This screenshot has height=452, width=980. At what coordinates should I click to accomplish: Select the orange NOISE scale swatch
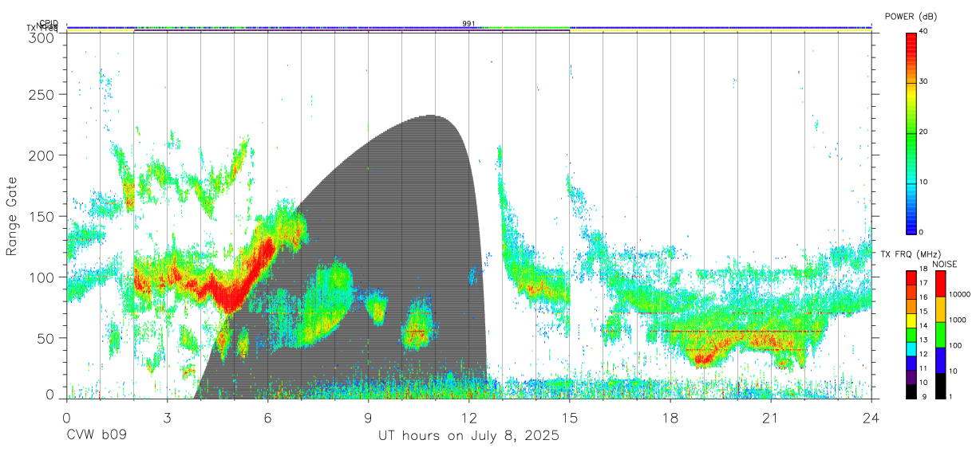tap(939, 309)
